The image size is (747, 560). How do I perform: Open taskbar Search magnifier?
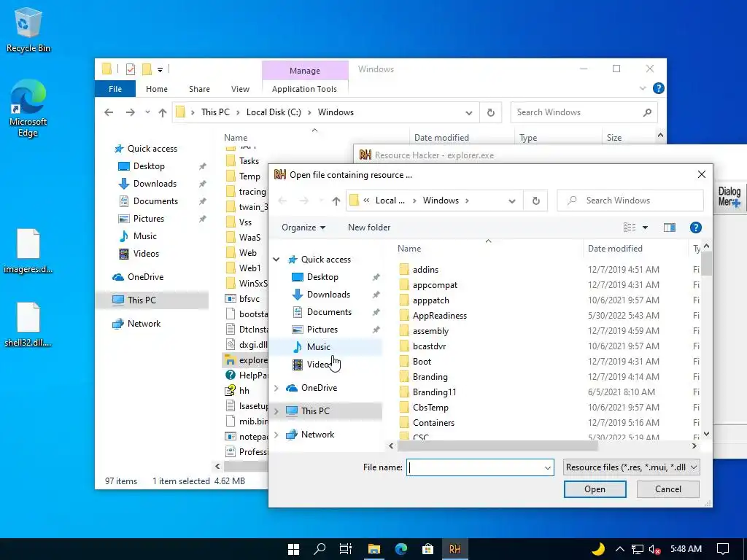[x=320, y=549]
